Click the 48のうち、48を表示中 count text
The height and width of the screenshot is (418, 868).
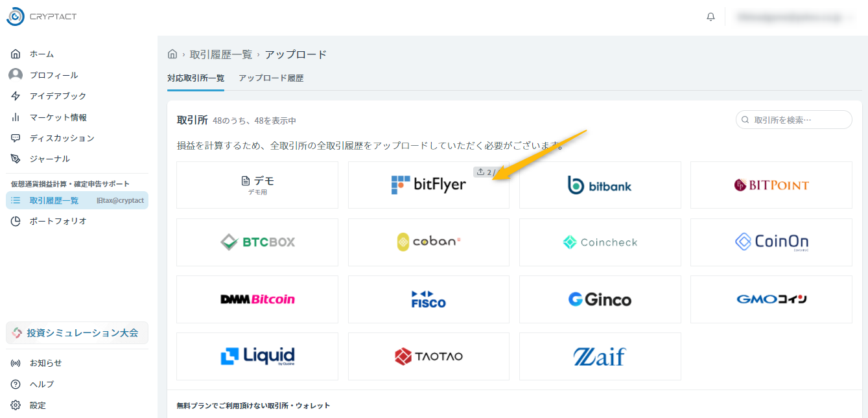click(x=254, y=121)
